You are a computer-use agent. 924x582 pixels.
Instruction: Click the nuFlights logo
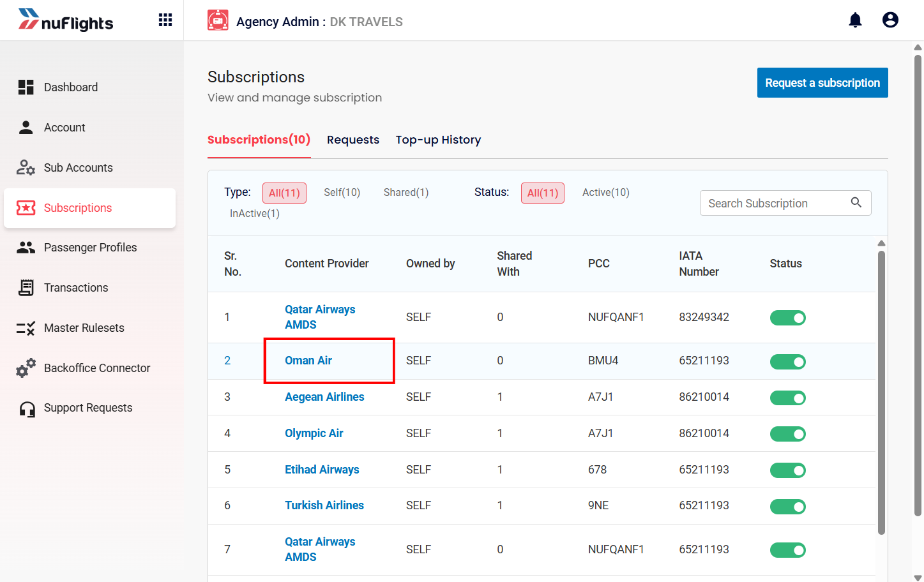(x=66, y=20)
